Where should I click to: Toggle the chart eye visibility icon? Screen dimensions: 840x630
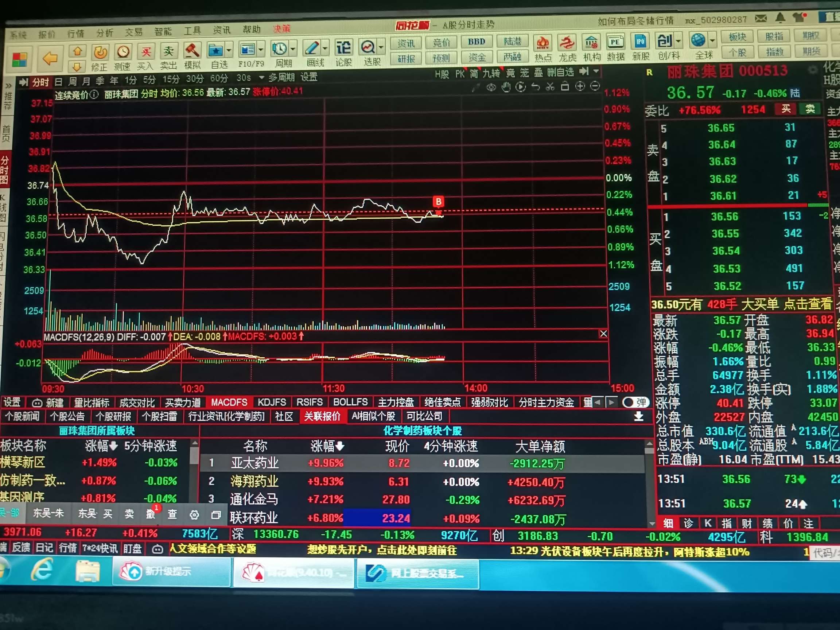[x=491, y=88]
